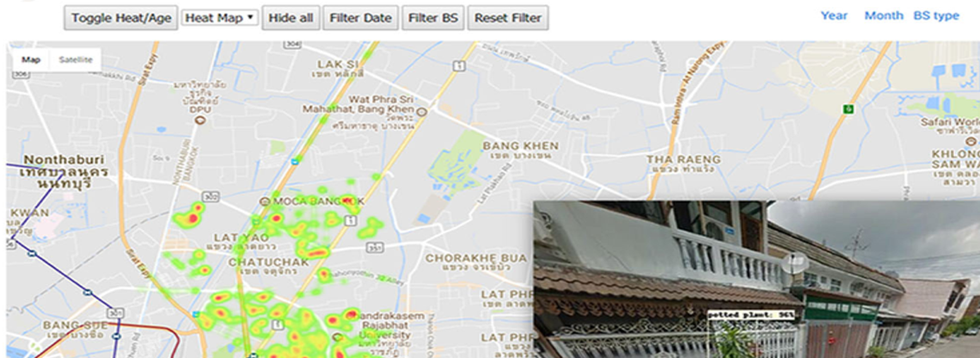Click the potted plant detection label

(750, 315)
